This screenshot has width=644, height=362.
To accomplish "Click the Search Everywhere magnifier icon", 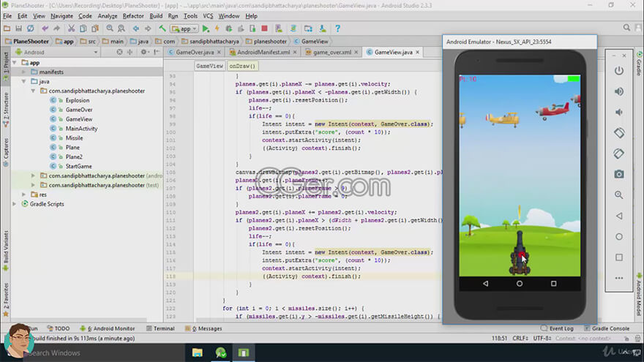I will click(626, 28).
